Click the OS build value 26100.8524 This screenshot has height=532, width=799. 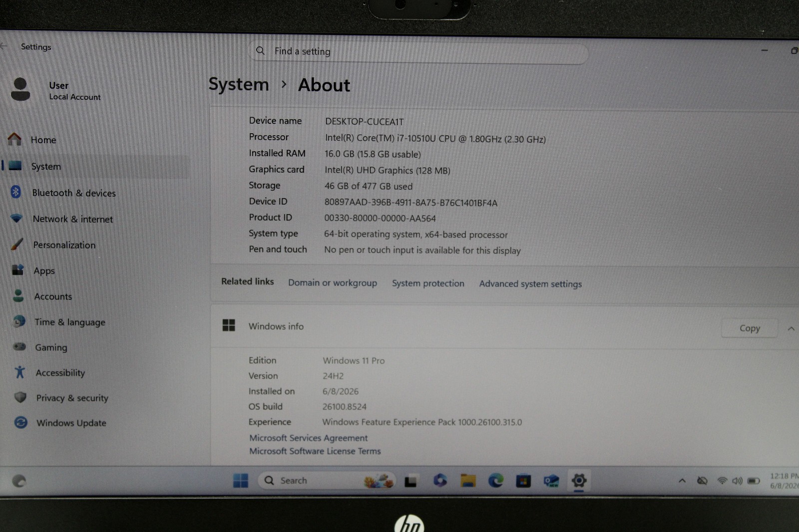345,406
